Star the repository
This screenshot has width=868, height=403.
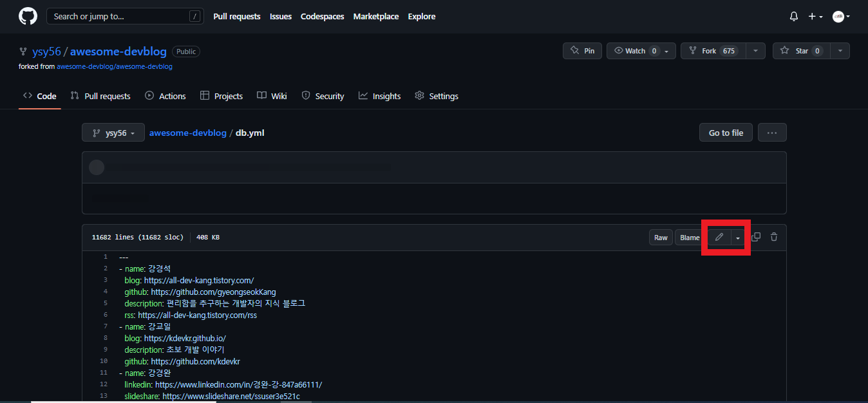coord(802,51)
